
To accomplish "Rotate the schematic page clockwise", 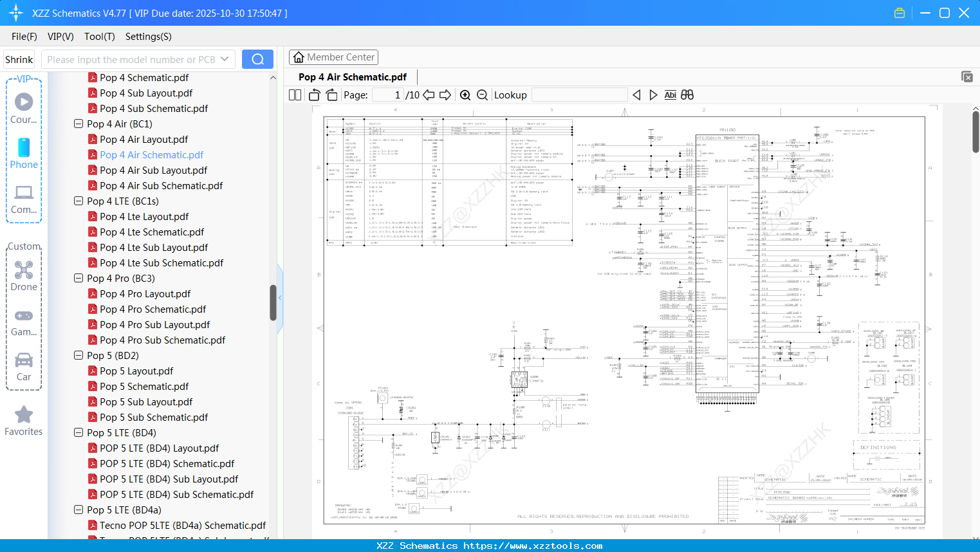I will pyautogui.click(x=332, y=95).
